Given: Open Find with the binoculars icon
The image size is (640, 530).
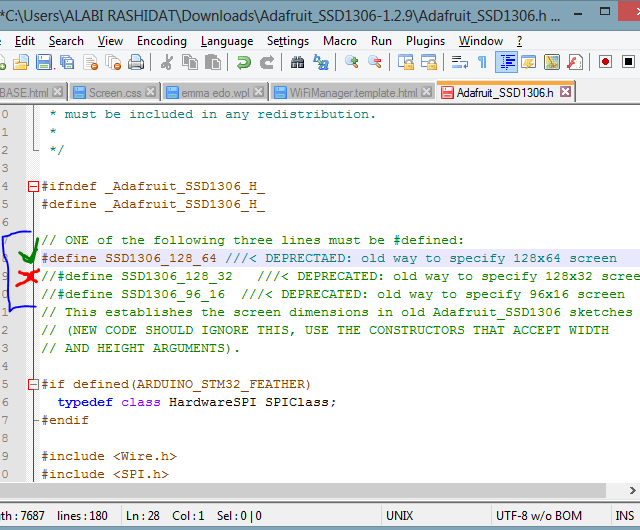Looking at the screenshot, I should 297,62.
